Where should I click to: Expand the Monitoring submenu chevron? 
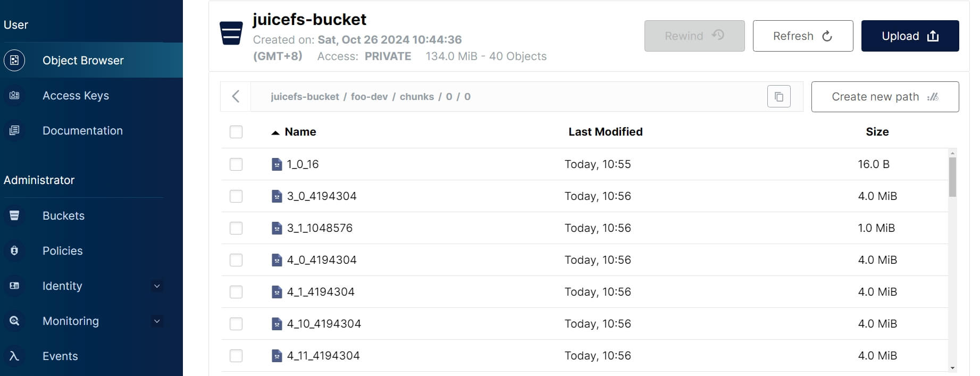[157, 321]
